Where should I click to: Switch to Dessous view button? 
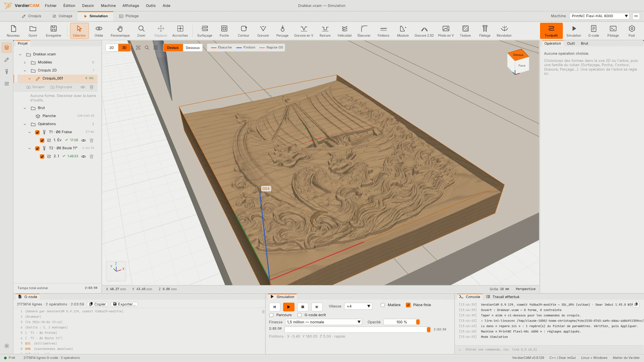point(193,48)
